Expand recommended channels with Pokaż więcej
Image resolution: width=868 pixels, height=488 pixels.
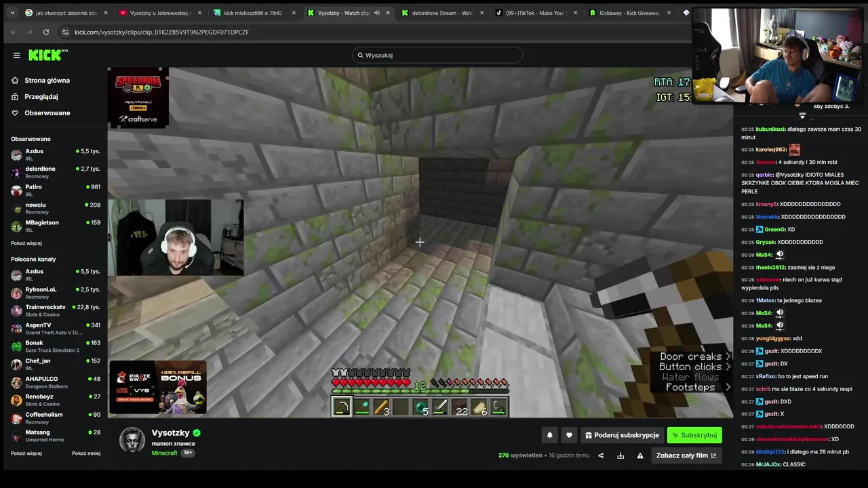click(26, 453)
